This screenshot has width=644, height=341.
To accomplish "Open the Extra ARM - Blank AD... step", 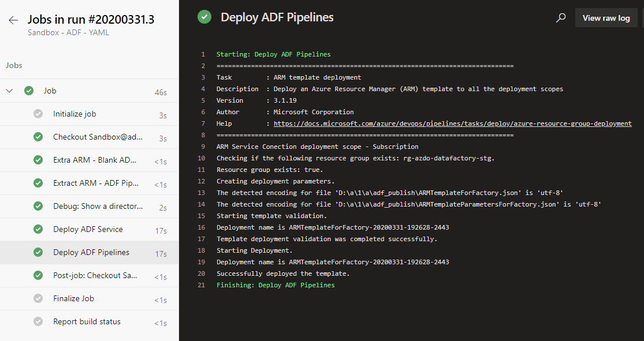I will coord(90,160).
